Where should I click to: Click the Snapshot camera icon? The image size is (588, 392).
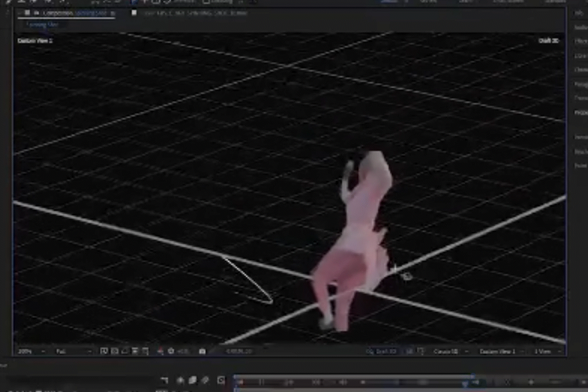click(202, 351)
